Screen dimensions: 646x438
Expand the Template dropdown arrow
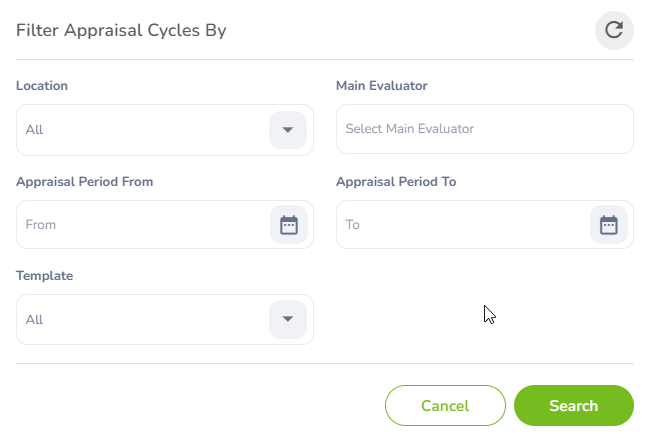[x=288, y=319]
